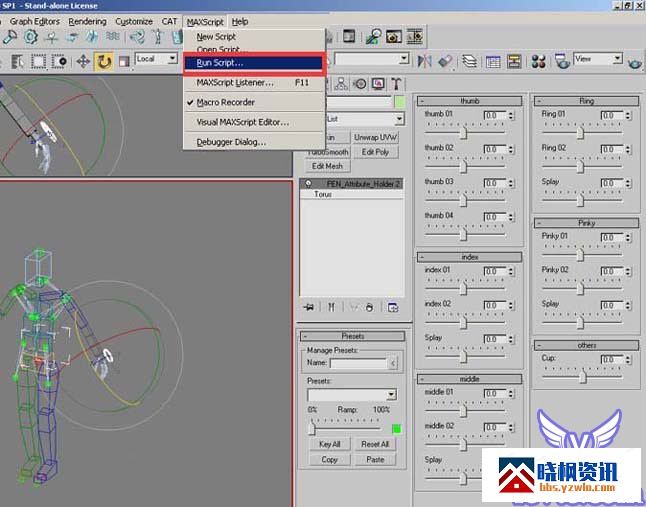This screenshot has width=646, height=507.
Task: Click the wrench icon in top-left toolbar
Action: click(x=9, y=37)
